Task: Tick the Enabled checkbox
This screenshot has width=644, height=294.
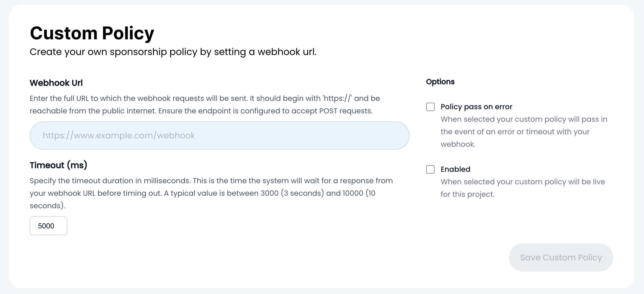Action: pyautogui.click(x=430, y=169)
